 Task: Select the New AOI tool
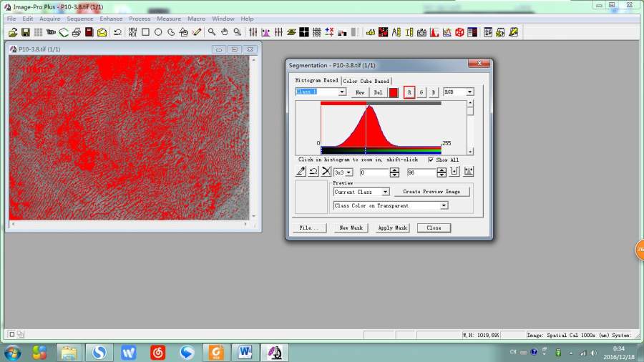[132, 32]
